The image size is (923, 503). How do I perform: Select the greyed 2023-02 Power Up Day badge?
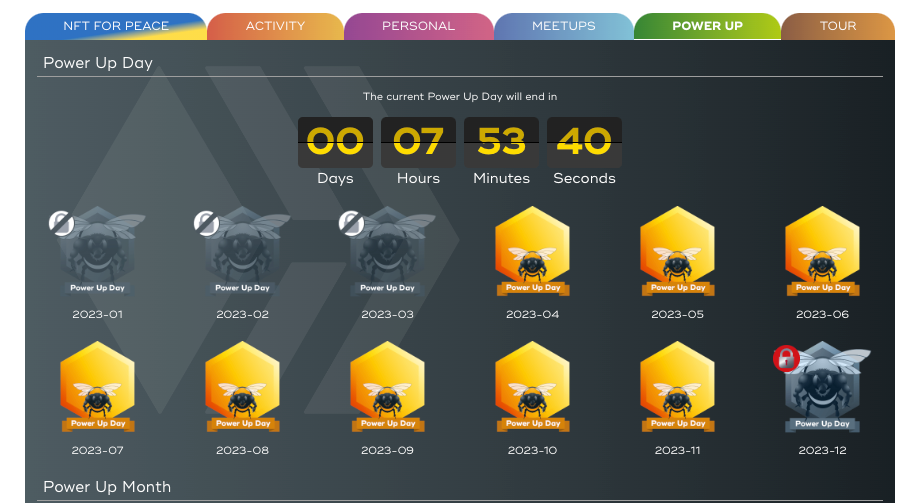tap(243, 251)
